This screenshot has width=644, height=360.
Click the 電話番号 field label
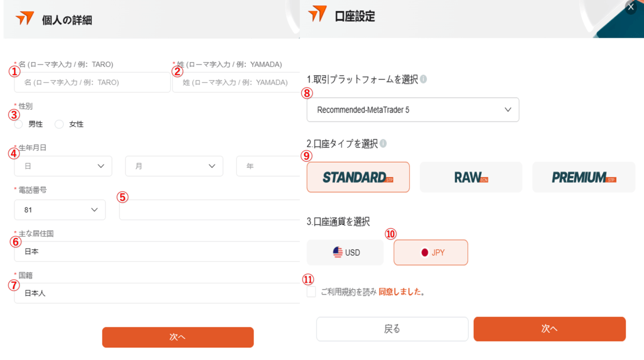pos(33,190)
